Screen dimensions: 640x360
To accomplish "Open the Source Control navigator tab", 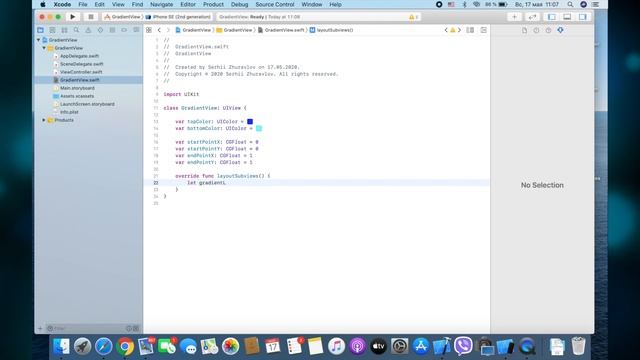I will 52,30.
